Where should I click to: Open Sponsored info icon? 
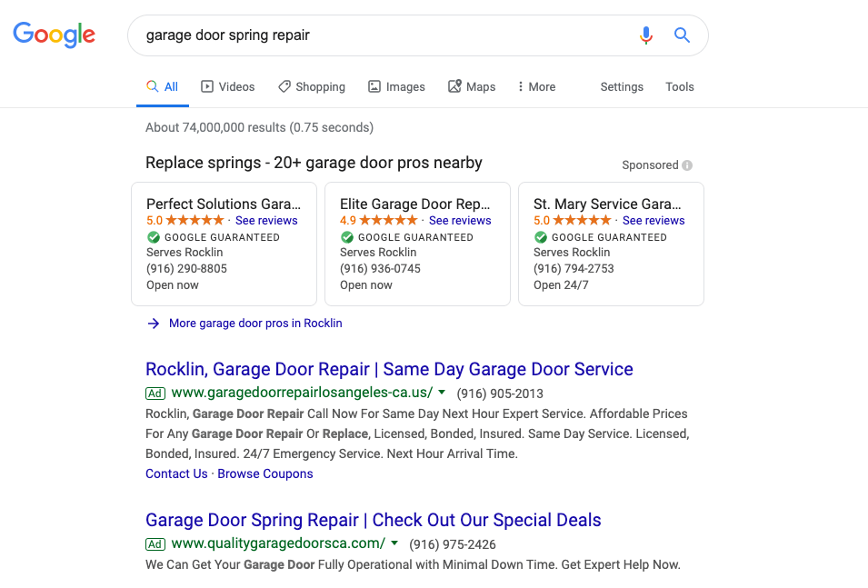[x=687, y=165]
